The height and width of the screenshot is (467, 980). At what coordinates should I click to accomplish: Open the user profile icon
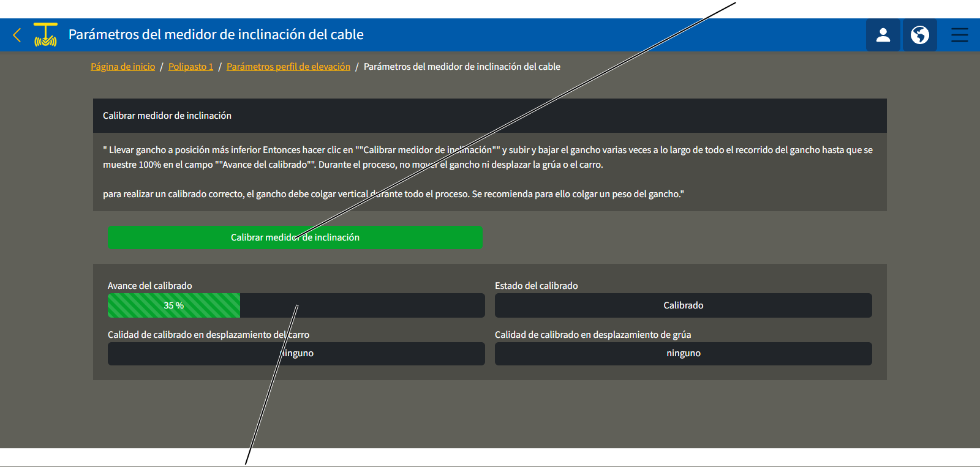(883, 35)
